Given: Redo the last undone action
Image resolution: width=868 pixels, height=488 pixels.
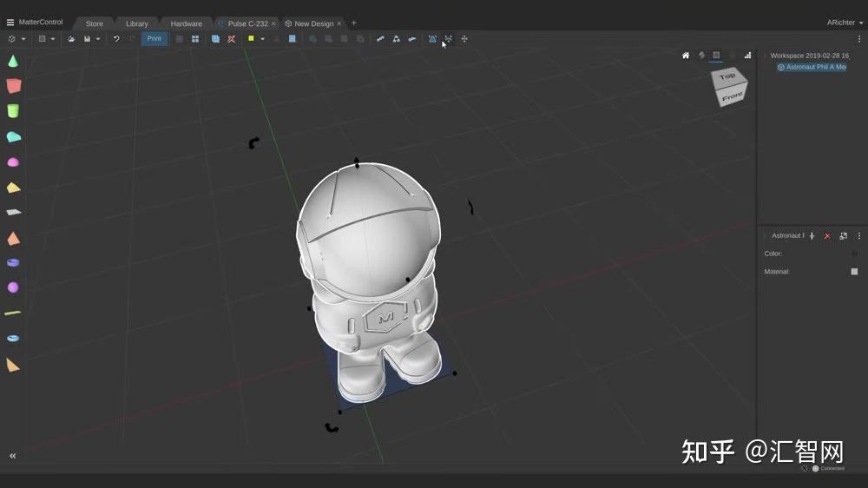Looking at the screenshot, I should click(132, 39).
